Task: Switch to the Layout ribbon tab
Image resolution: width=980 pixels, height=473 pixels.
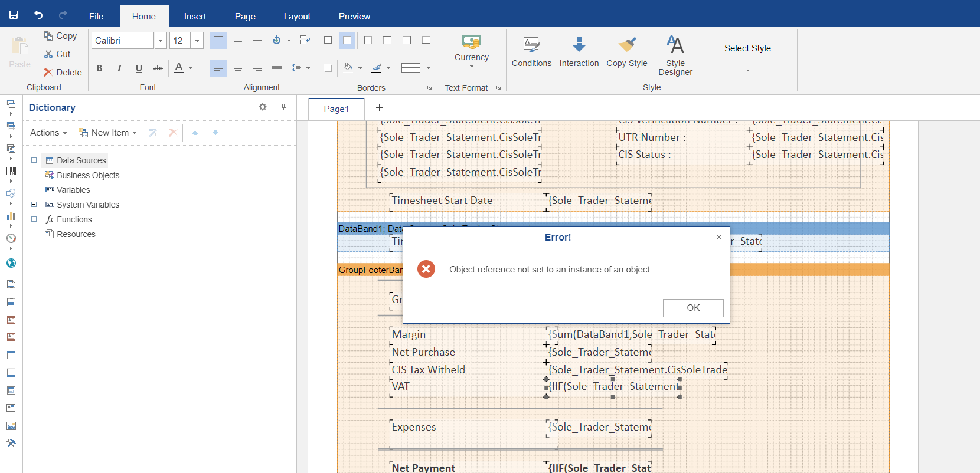Action: [297, 16]
